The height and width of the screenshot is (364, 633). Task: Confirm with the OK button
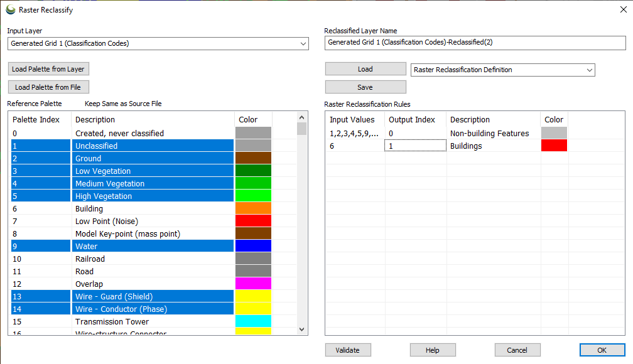[602, 350]
